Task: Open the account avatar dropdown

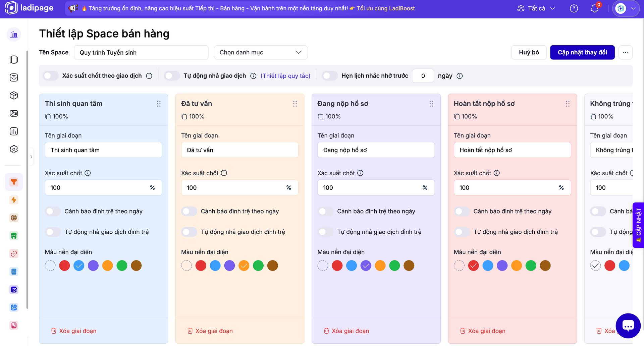Action: [626, 8]
